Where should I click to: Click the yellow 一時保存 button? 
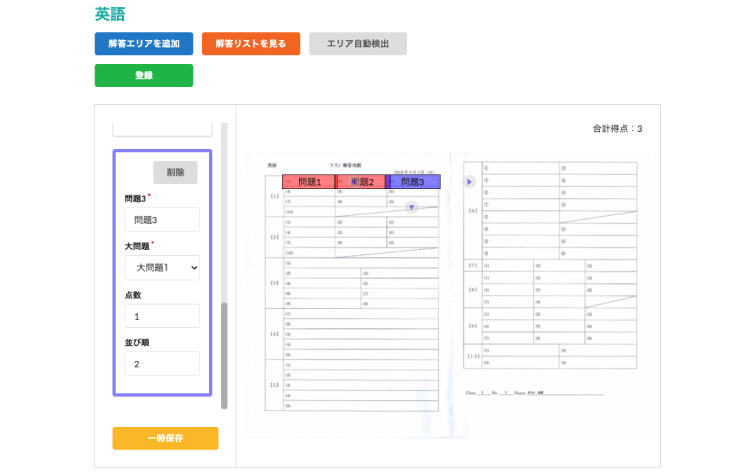(165, 438)
